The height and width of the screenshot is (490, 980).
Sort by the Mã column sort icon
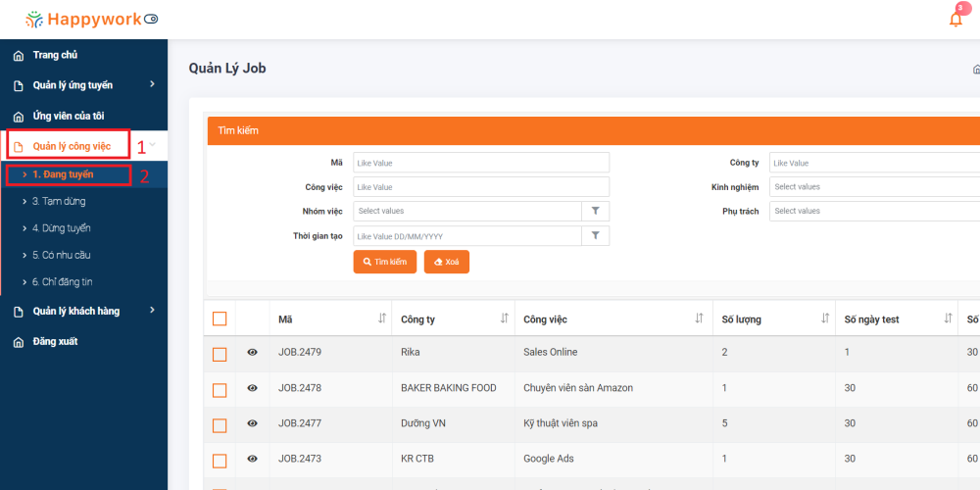pyautogui.click(x=382, y=319)
